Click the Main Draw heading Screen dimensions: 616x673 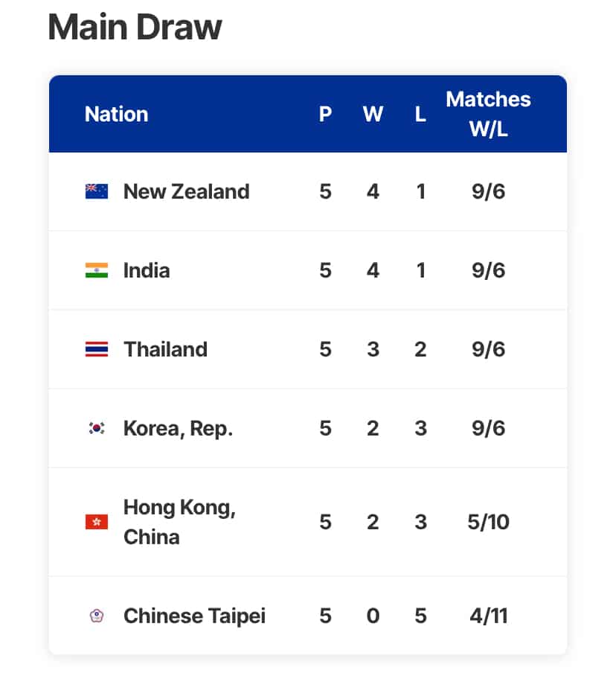click(135, 27)
